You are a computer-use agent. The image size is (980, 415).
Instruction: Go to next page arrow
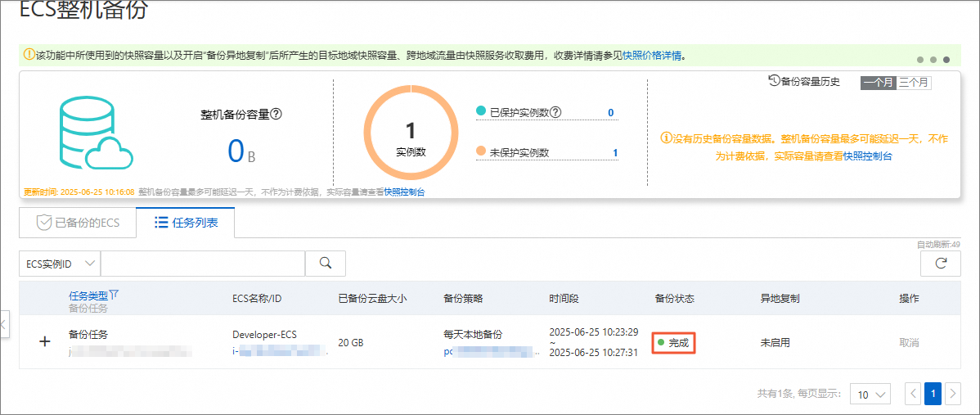(x=952, y=394)
